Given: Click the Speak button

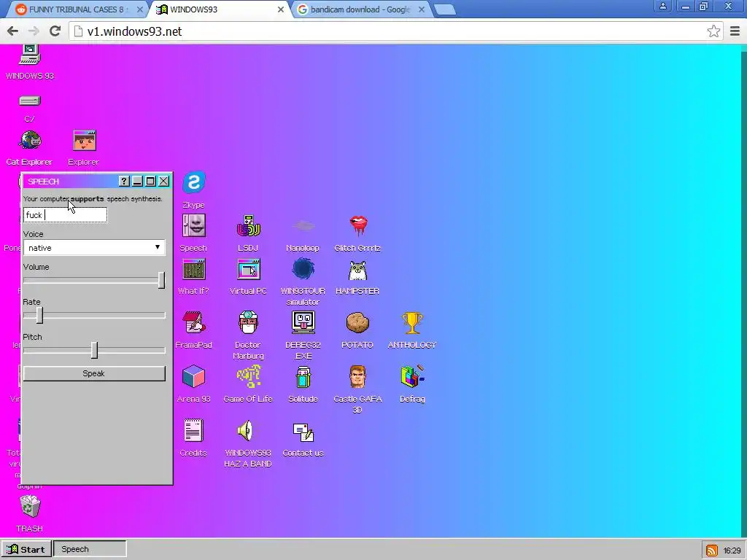Looking at the screenshot, I should tap(94, 373).
